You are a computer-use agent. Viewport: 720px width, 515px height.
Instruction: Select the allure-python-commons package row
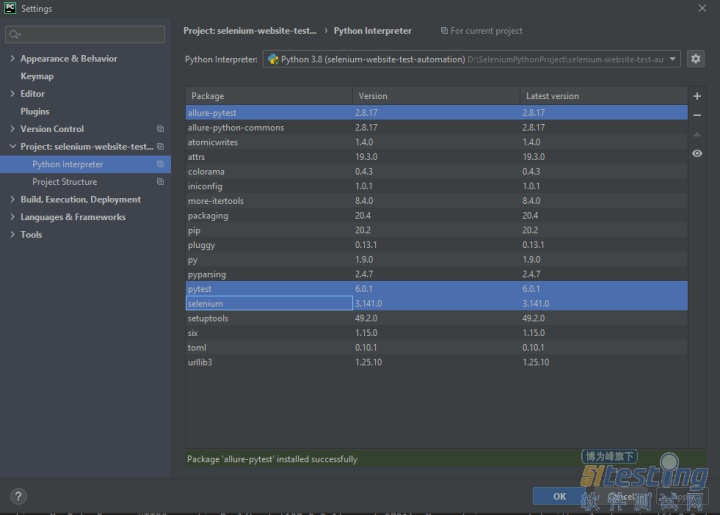click(437, 127)
